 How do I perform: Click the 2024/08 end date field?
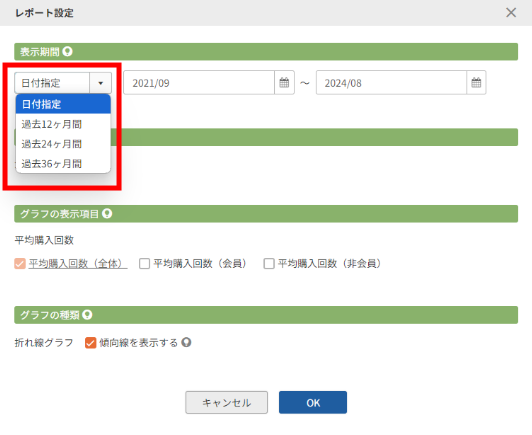point(391,82)
